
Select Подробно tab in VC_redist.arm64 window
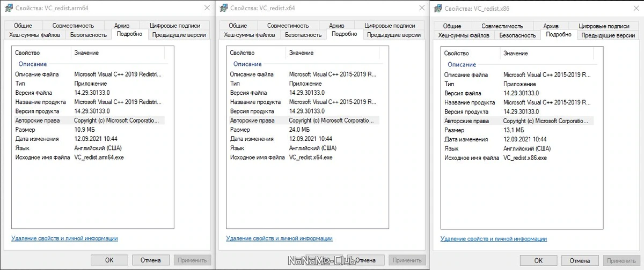click(130, 34)
